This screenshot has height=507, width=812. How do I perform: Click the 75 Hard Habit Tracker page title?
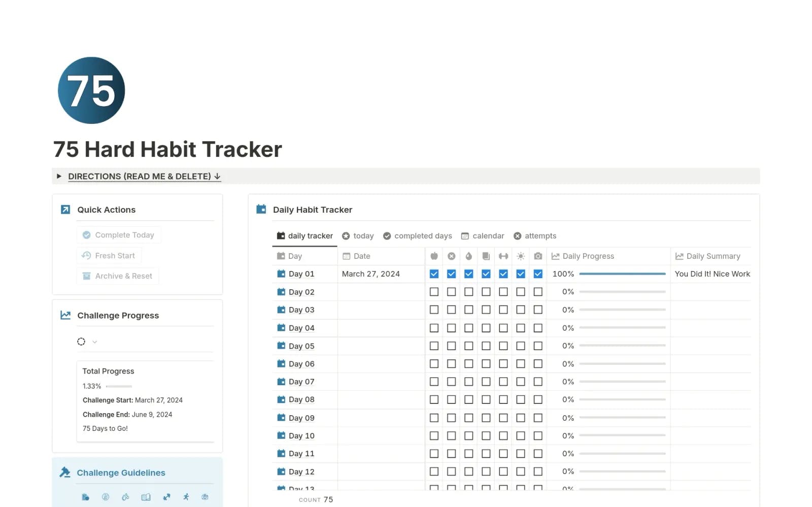(167, 150)
